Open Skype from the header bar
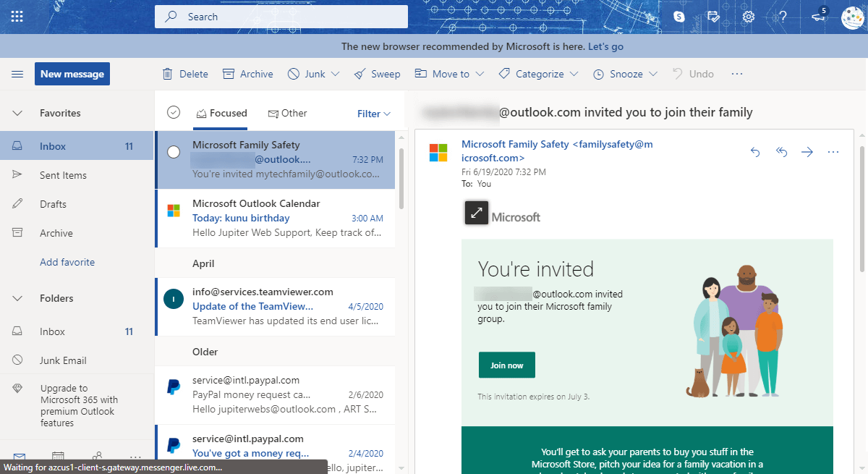This screenshot has height=474, width=868. coord(678,17)
